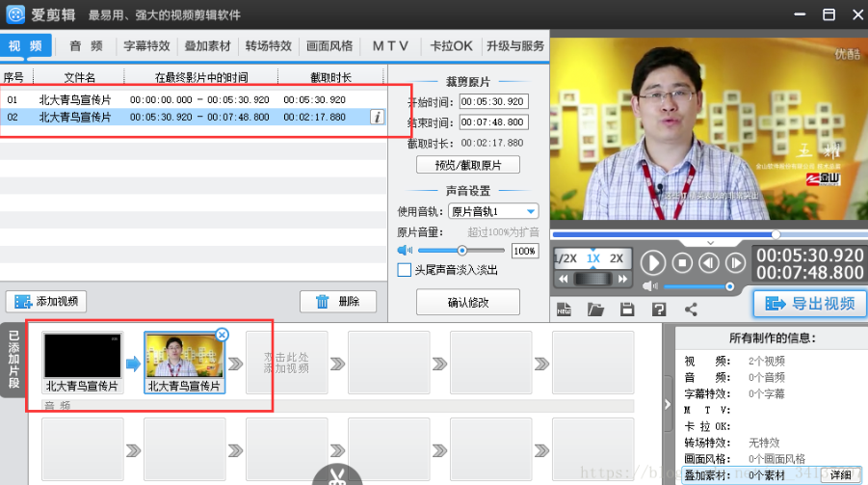Click preview progress bar handle

tap(776, 234)
